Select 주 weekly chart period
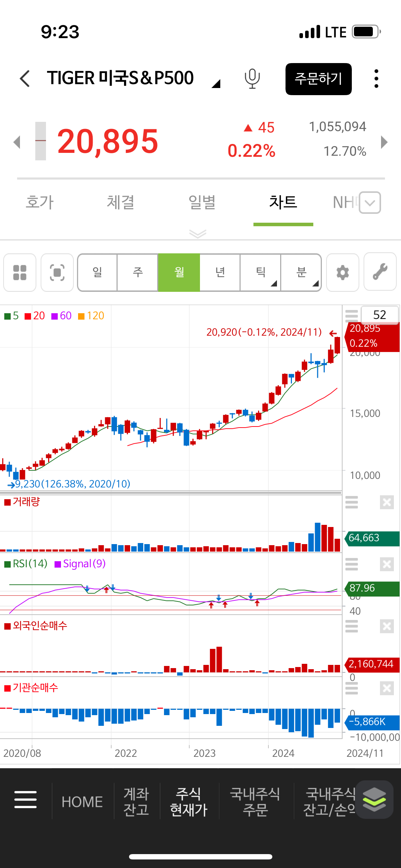Viewport: 401px width, 868px height. click(x=138, y=273)
